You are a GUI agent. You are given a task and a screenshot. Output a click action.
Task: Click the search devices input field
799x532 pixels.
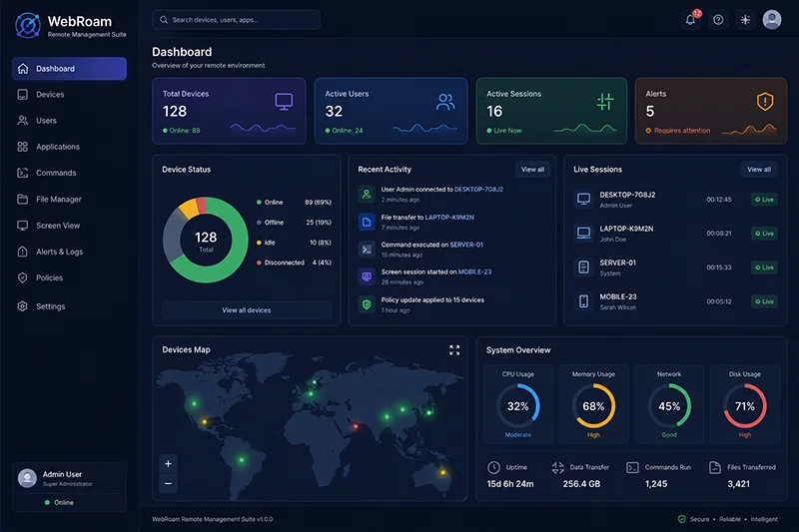(x=236, y=20)
